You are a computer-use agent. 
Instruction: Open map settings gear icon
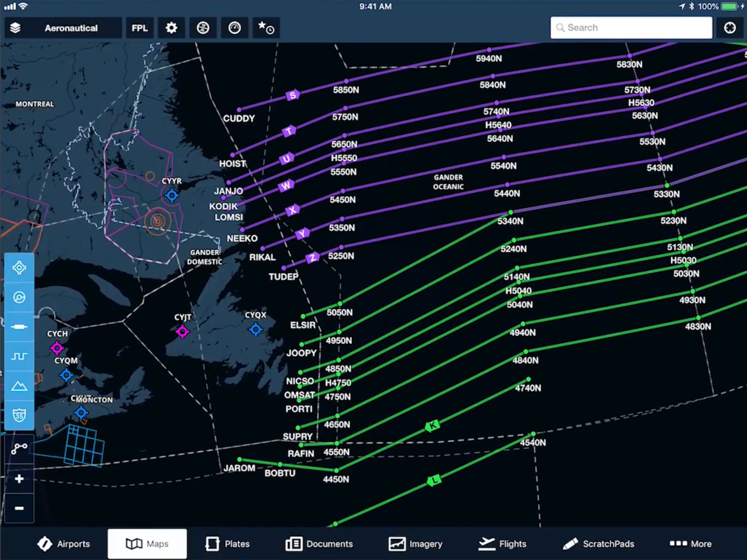click(x=171, y=28)
